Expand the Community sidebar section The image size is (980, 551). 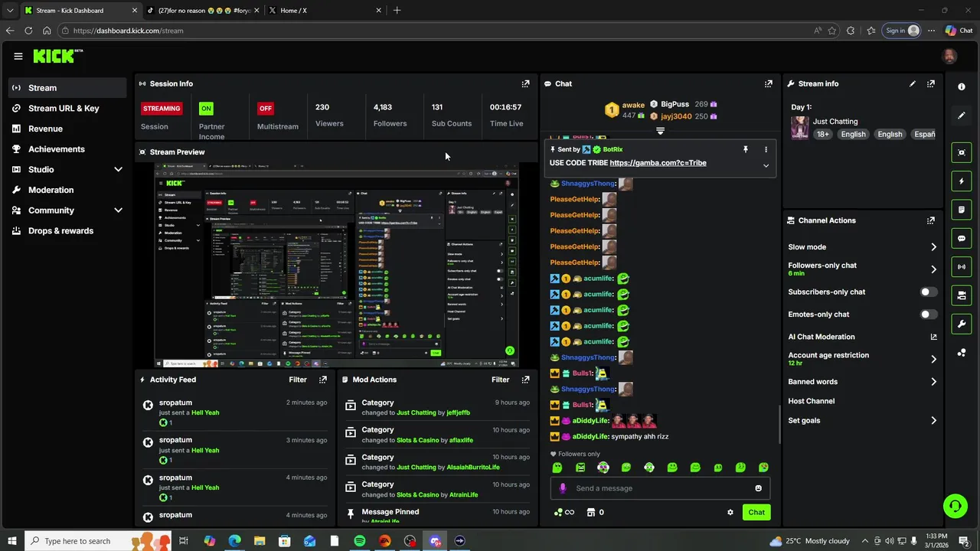[118, 210]
